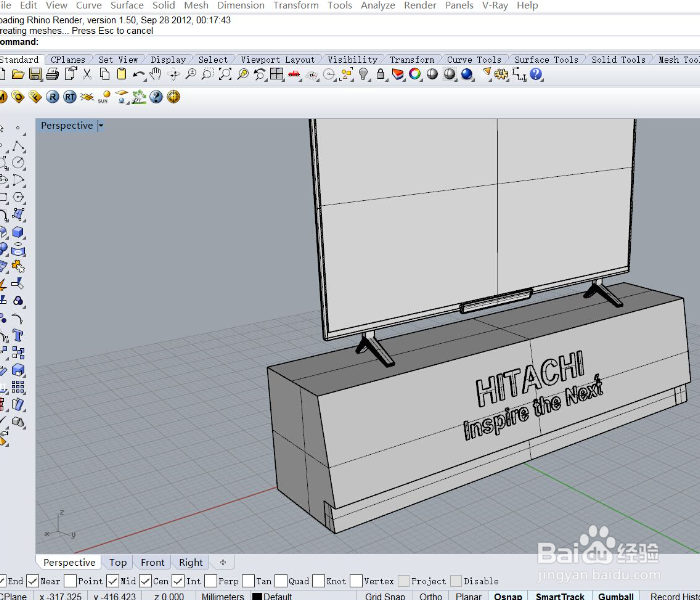The height and width of the screenshot is (600, 700).
Task: Click the V-Ray R render button icon
Action: point(53,97)
